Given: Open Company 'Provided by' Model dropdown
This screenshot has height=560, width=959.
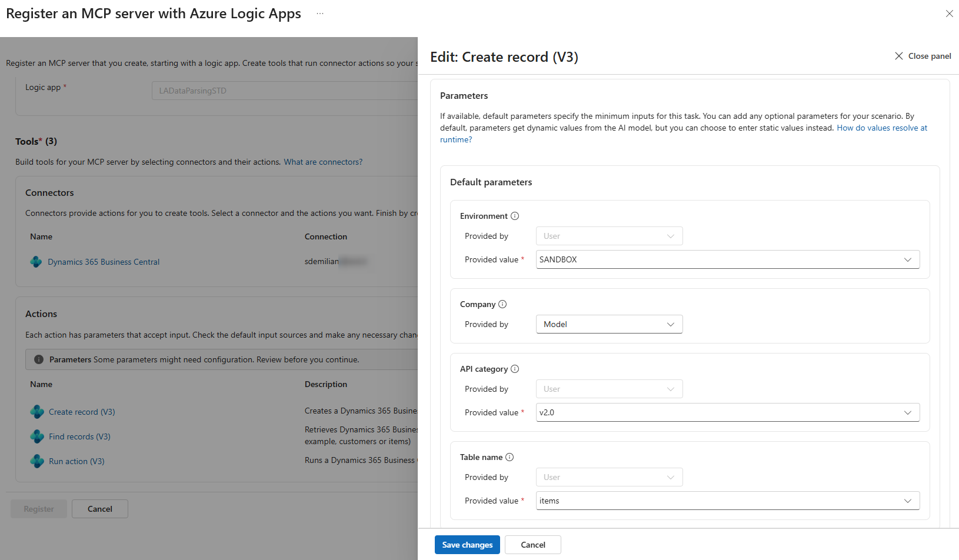Looking at the screenshot, I should (609, 324).
